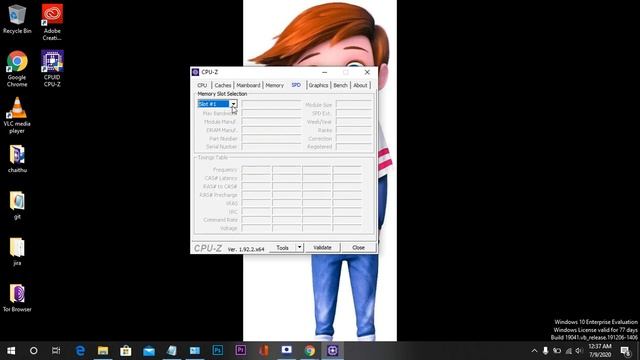Screen dimensions: 640x360
Task: Select the SPD tab
Action: point(296,85)
